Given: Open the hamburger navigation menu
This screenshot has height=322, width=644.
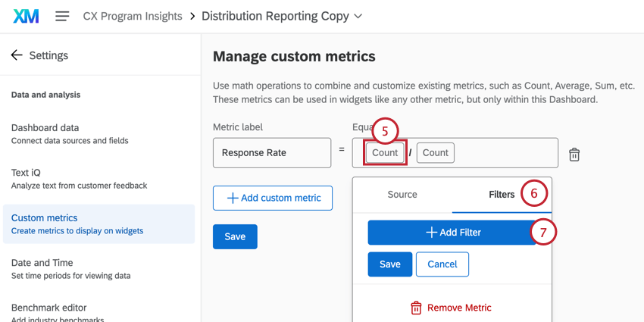Looking at the screenshot, I should point(62,16).
